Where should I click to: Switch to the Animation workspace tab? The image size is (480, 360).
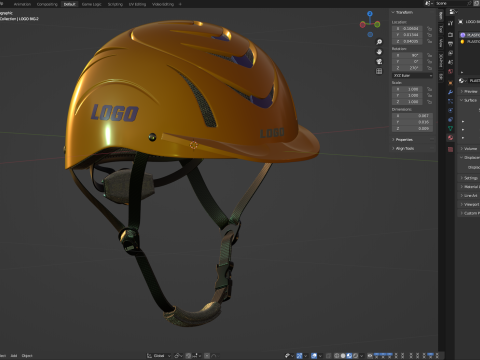point(22,4)
